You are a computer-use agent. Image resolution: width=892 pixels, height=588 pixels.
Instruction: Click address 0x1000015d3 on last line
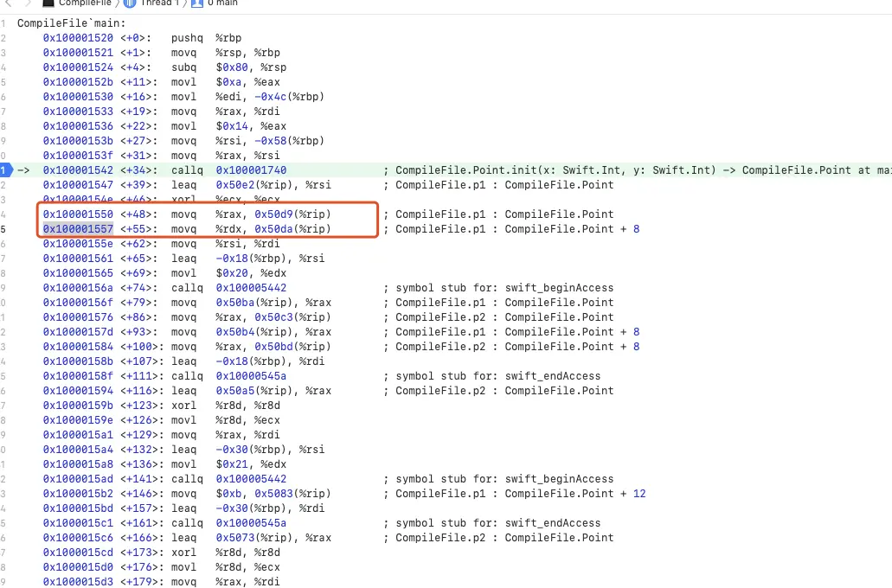[78, 582]
